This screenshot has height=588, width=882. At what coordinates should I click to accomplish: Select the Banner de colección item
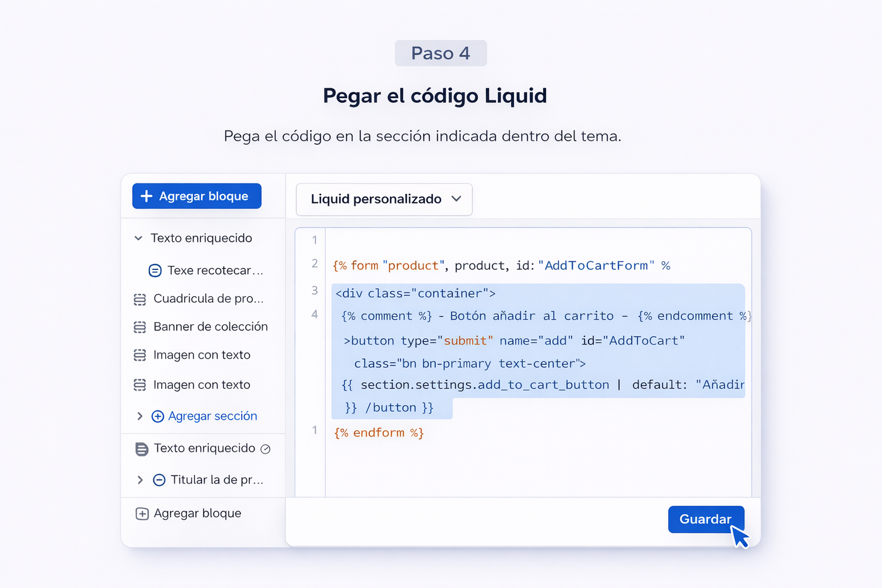(x=210, y=327)
